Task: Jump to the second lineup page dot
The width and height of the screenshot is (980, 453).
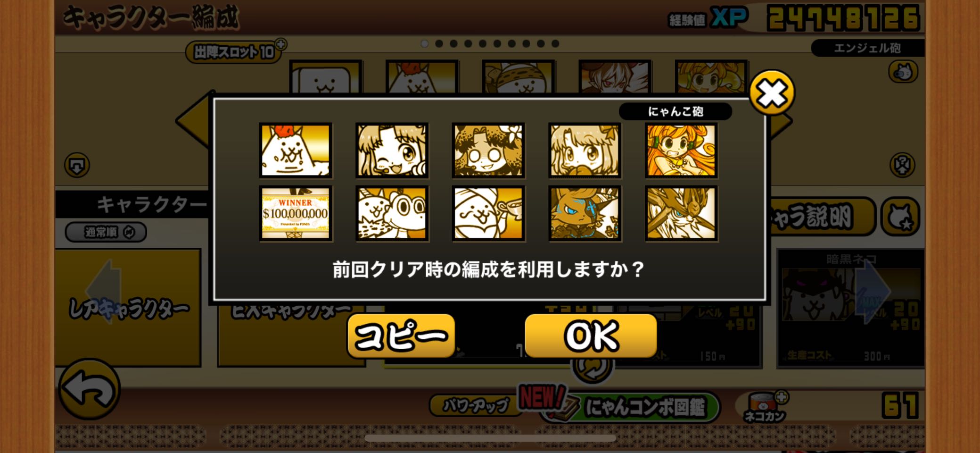Action: tap(439, 44)
